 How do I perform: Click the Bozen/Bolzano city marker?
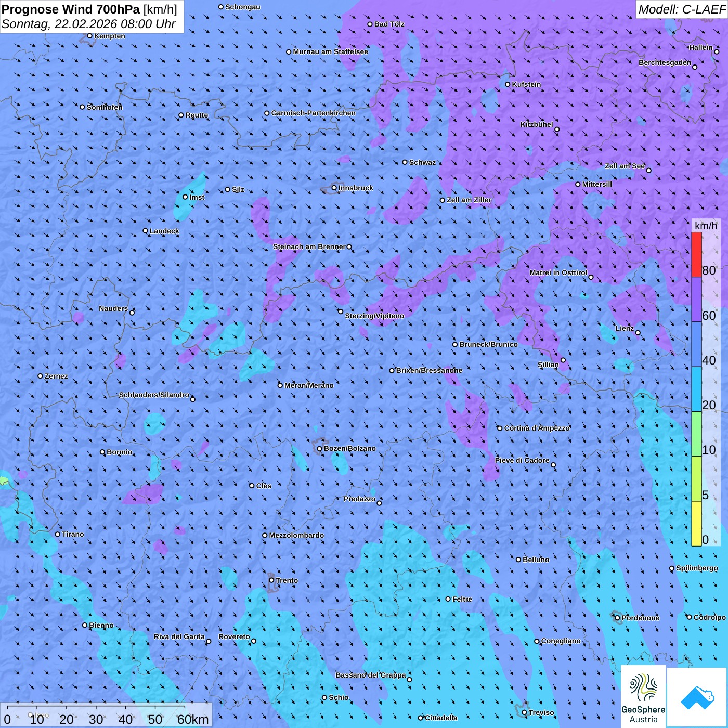coord(320,448)
